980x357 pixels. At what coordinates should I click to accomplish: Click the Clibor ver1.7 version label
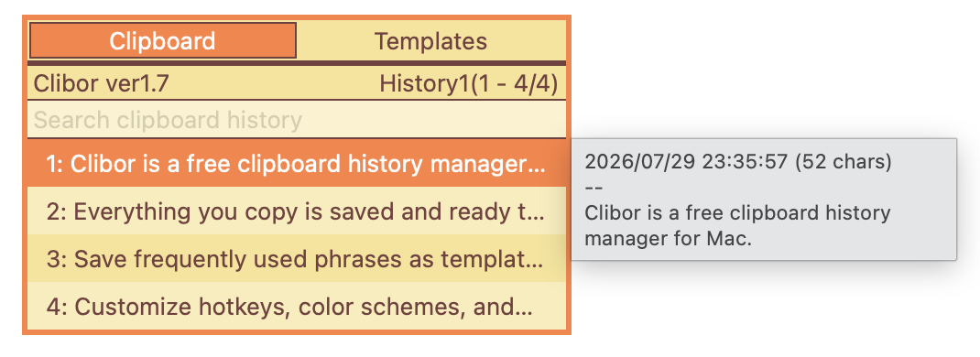tap(102, 83)
